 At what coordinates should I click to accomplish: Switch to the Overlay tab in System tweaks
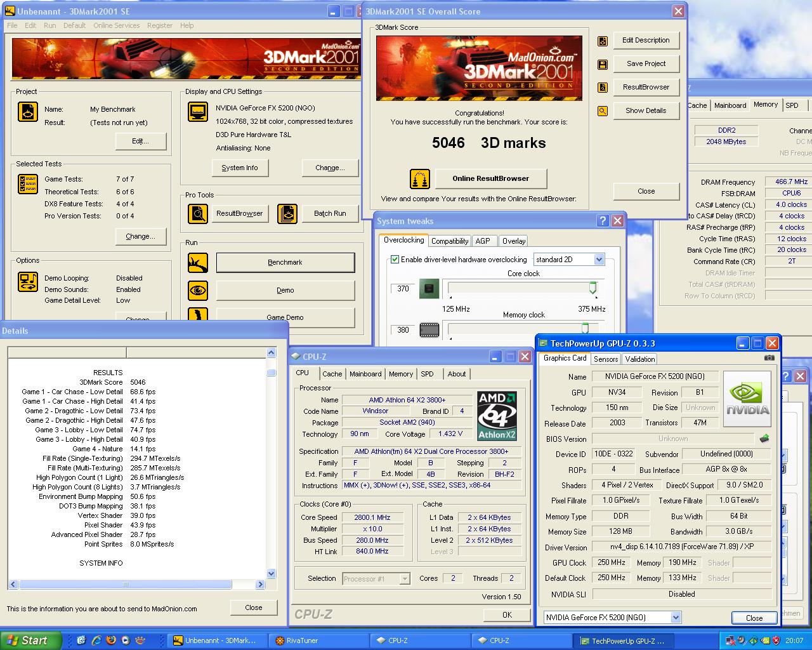coord(513,241)
